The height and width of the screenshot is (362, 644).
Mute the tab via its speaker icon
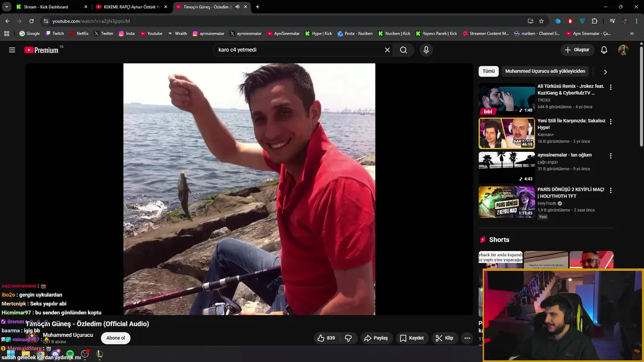pos(237,7)
